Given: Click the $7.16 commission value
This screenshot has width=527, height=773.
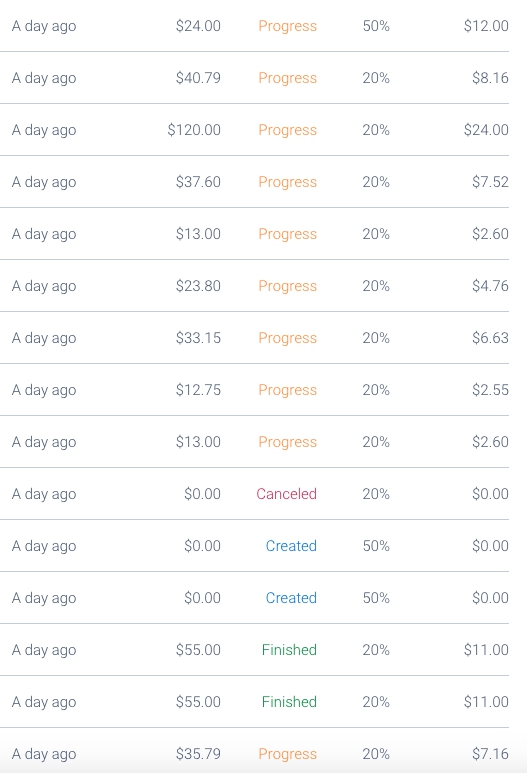Looking at the screenshot, I should pos(490,754).
